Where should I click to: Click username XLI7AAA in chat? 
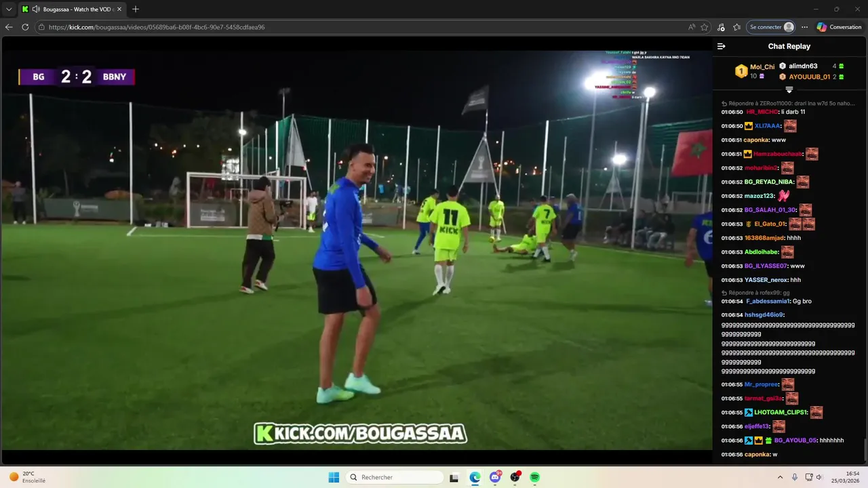coord(767,126)
